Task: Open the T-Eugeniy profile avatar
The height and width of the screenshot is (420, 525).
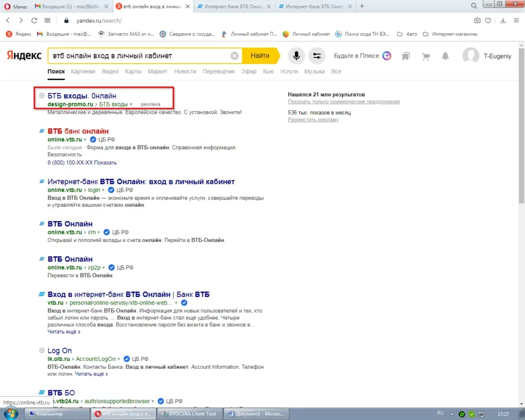Action: tap(470, 56)
